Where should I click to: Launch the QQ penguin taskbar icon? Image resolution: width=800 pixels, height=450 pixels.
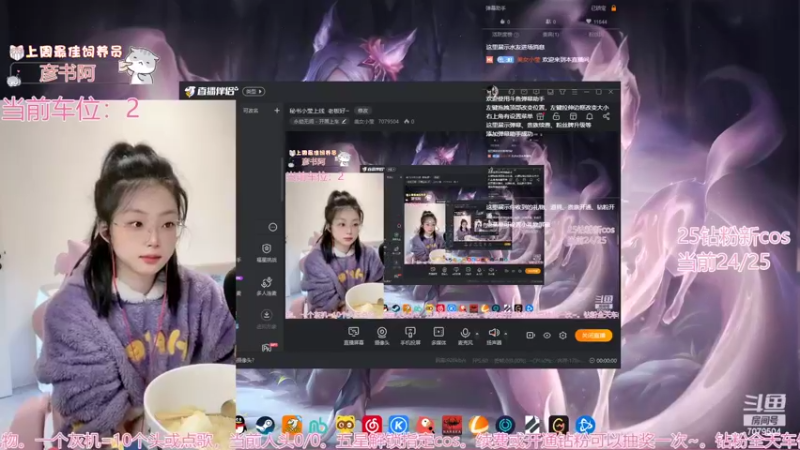pos(240,424)
